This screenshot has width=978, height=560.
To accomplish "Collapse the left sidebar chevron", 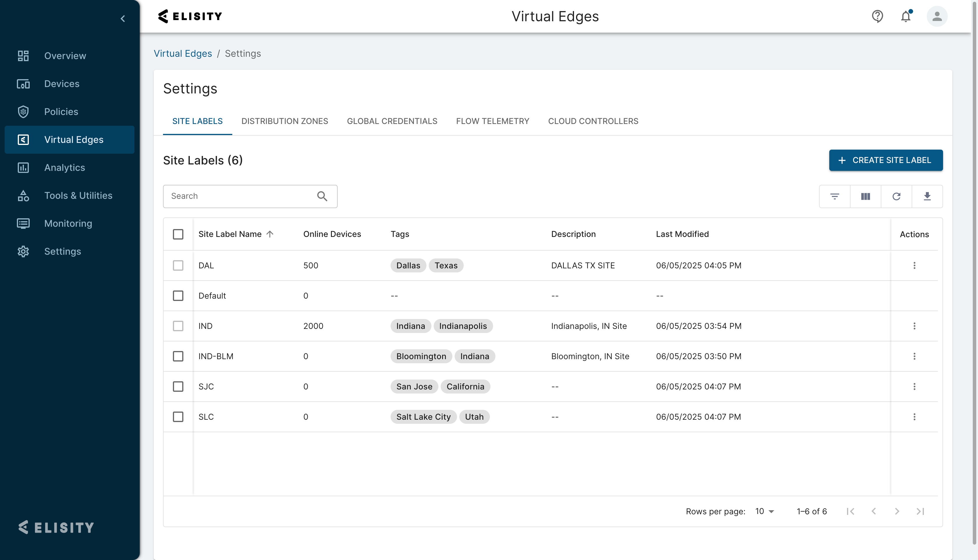I will click(x=123, y=18).
